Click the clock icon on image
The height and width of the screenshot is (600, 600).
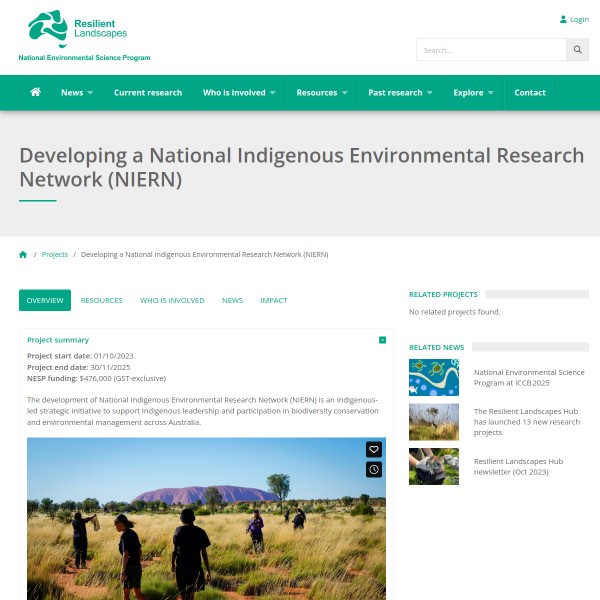[373, 469]
